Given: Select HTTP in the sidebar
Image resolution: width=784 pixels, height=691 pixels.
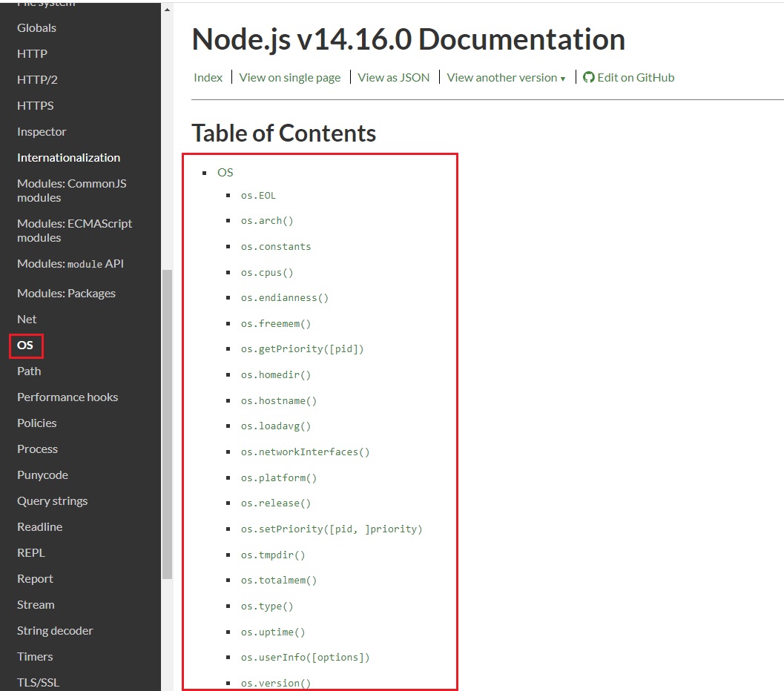Looking at the screenshot, I should (x=32, y=54).
